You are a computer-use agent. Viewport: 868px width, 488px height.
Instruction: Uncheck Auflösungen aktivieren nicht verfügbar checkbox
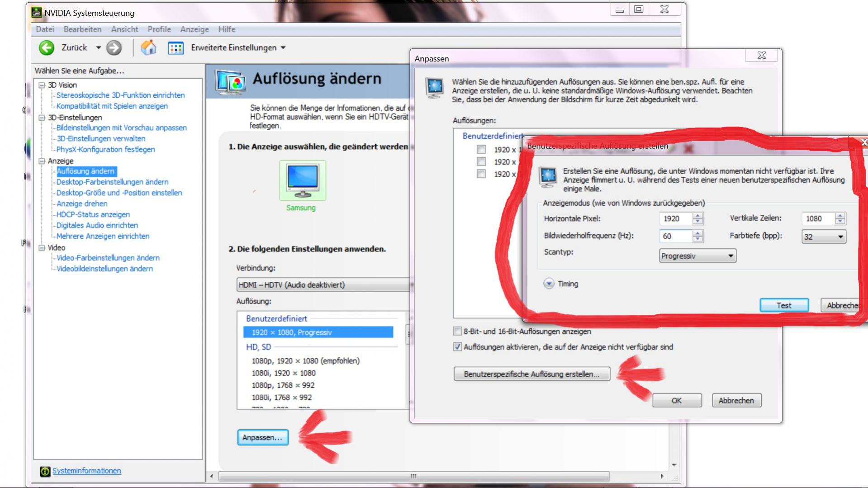click(457, 347)
